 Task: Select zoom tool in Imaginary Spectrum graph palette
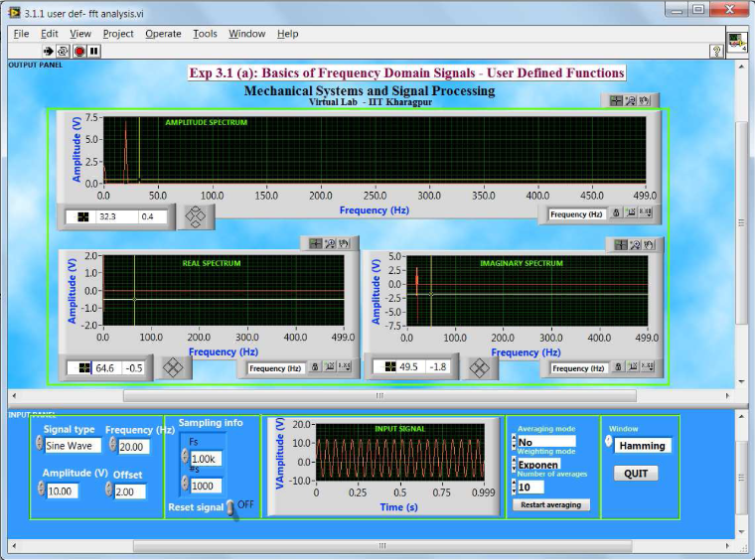635,245
